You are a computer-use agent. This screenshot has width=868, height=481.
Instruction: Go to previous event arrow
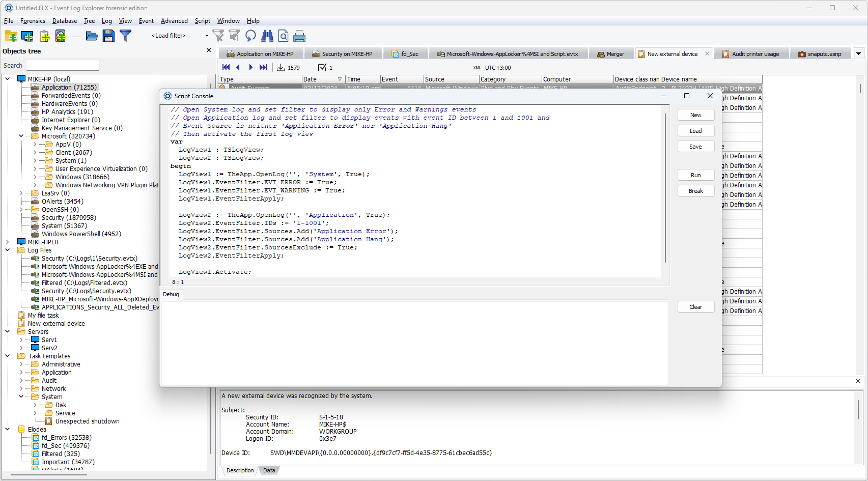(238, 67)
